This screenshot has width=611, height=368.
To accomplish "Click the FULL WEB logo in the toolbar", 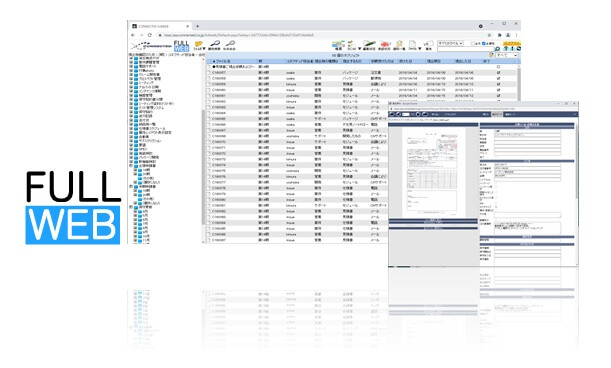I will pyautogui.click(x=181, y=46).
